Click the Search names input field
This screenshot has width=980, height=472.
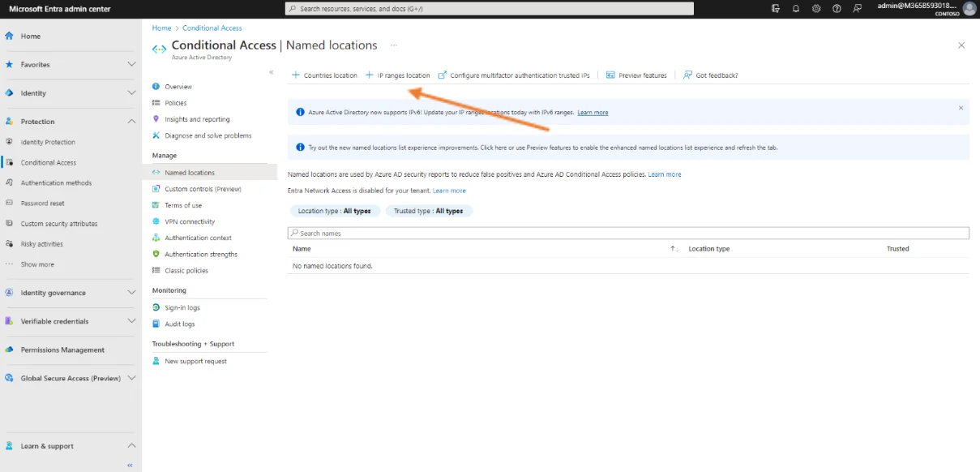point(628,234)
